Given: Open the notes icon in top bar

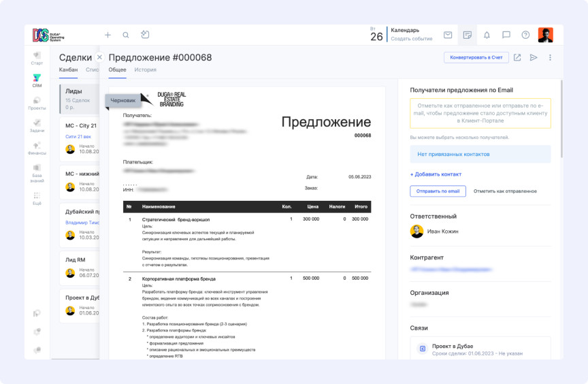Looking at the screenshot, I should [468, 35].
